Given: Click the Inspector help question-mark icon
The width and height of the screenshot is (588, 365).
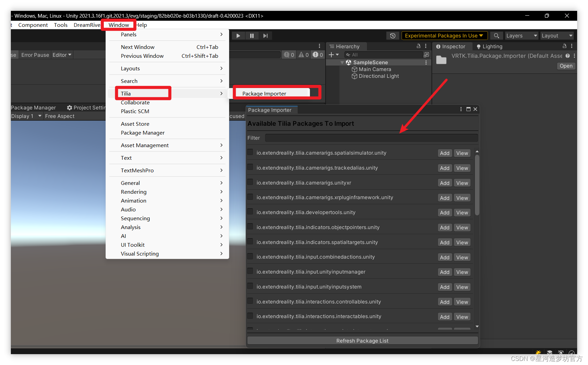Looking at the screenshot, I should 568,56.
